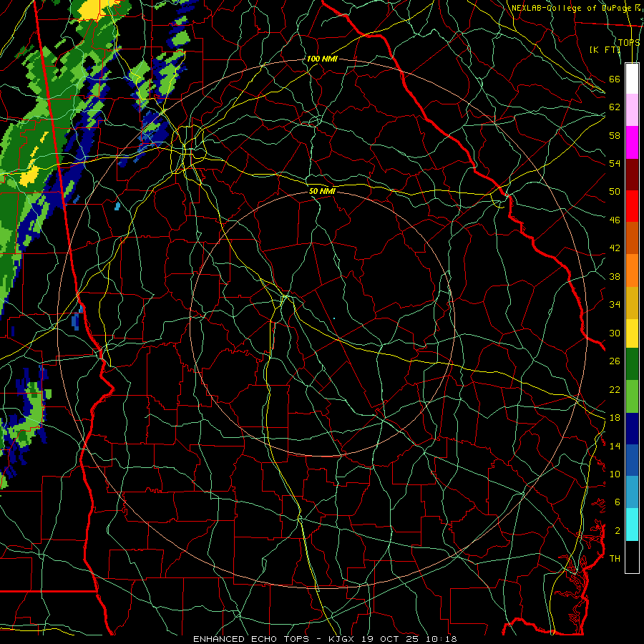Click the "26" legend value

click(x=615, y=361)
